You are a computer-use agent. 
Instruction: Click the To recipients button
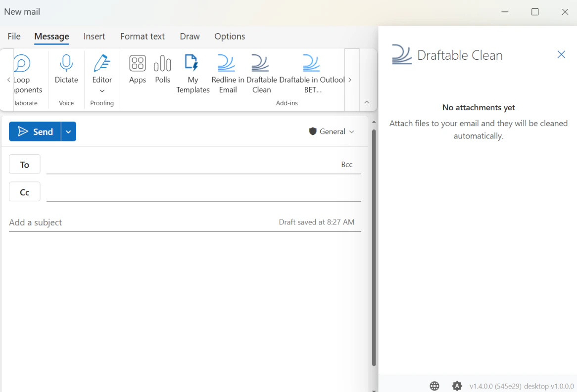tap(25, 165)
